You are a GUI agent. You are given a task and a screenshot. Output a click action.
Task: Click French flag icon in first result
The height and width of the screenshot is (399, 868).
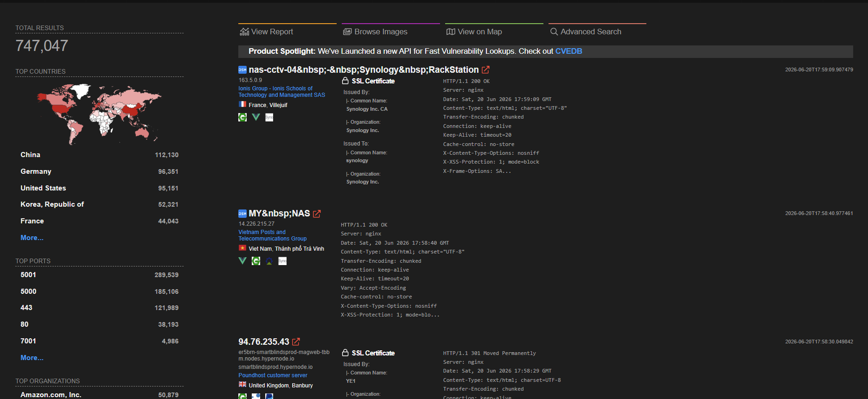coord(243,104)
